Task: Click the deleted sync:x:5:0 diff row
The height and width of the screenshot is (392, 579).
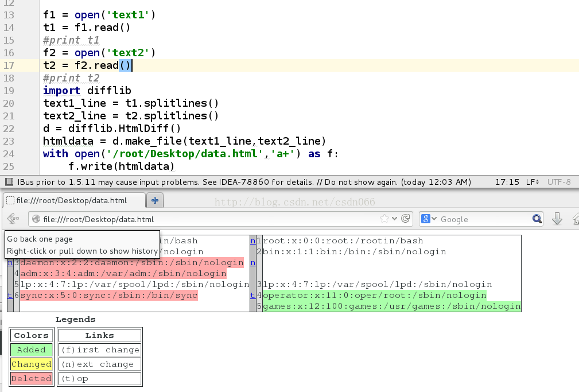Action: pos(109,296)
